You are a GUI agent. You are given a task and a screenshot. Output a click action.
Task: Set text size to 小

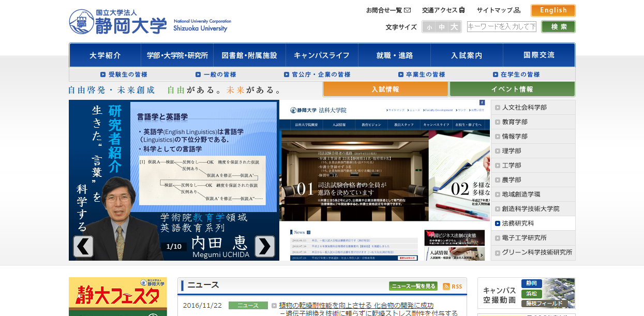[429, 27]
